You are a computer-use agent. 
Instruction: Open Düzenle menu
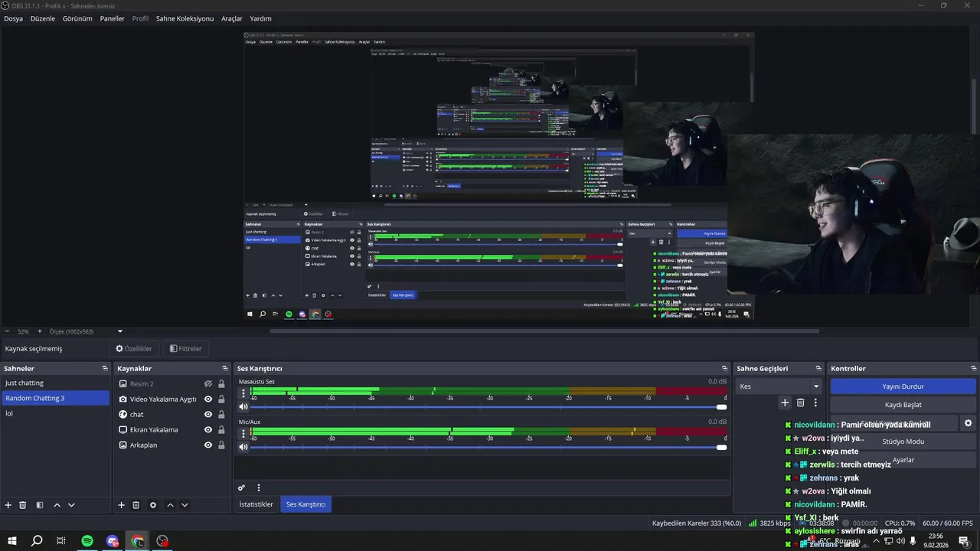(43, 18)
